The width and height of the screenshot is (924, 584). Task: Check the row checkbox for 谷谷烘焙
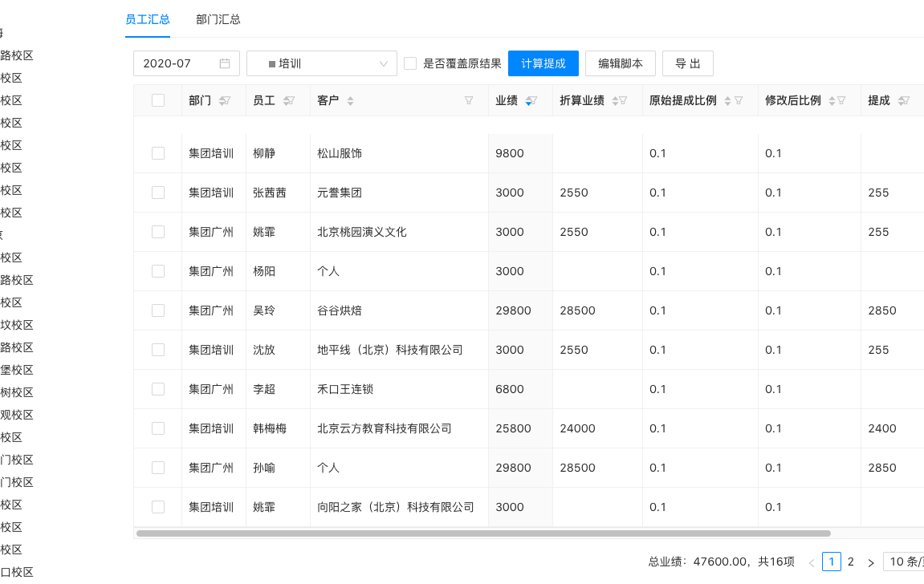pyautogui.click(x=158, y=310)
